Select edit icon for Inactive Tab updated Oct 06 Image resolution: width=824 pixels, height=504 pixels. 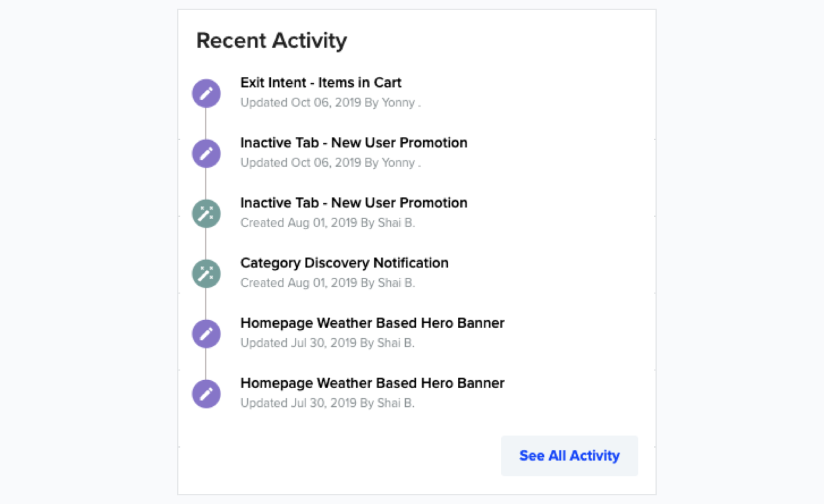[x=206, y=154]
